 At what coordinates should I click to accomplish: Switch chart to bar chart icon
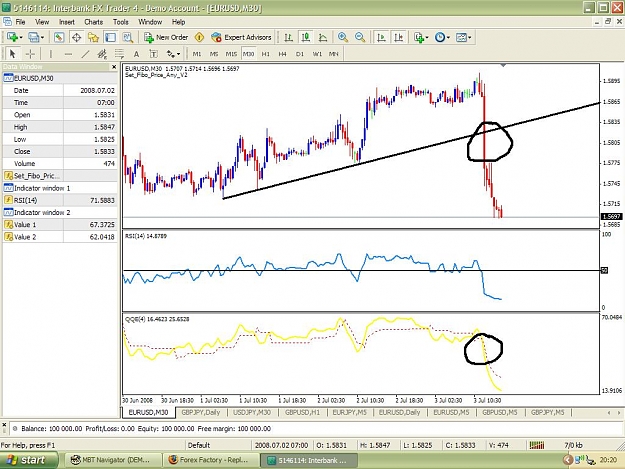[x=289, y=37]
